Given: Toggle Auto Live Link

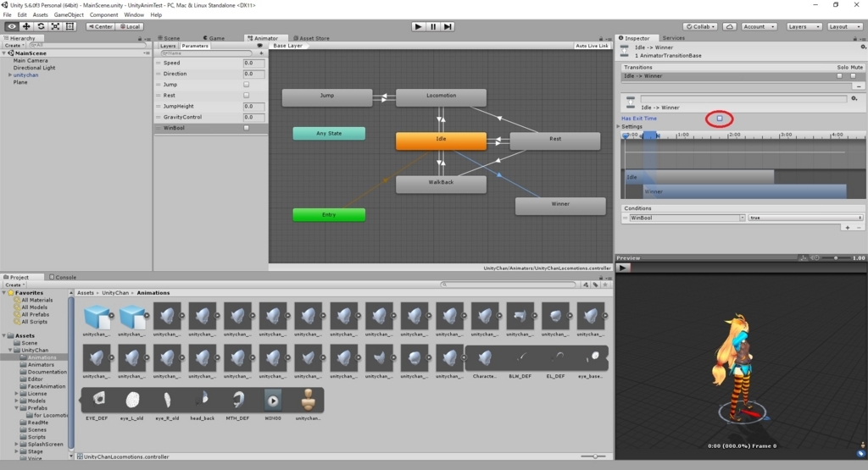Looking at the screenshot, I should click(x=592, y=46).
